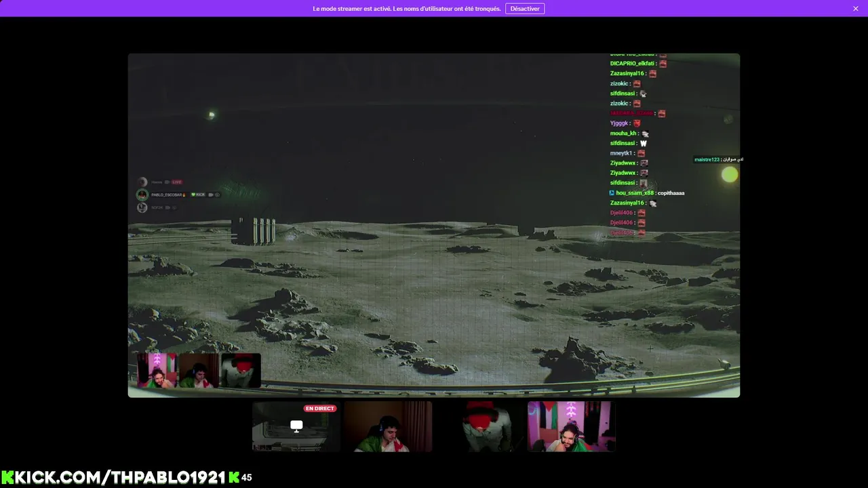Click the Désactiver button in the banner

[525, 9]
